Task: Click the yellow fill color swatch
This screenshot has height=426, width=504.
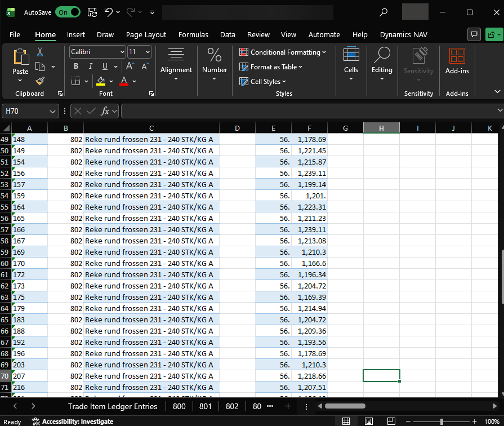Action: [101, 81]
